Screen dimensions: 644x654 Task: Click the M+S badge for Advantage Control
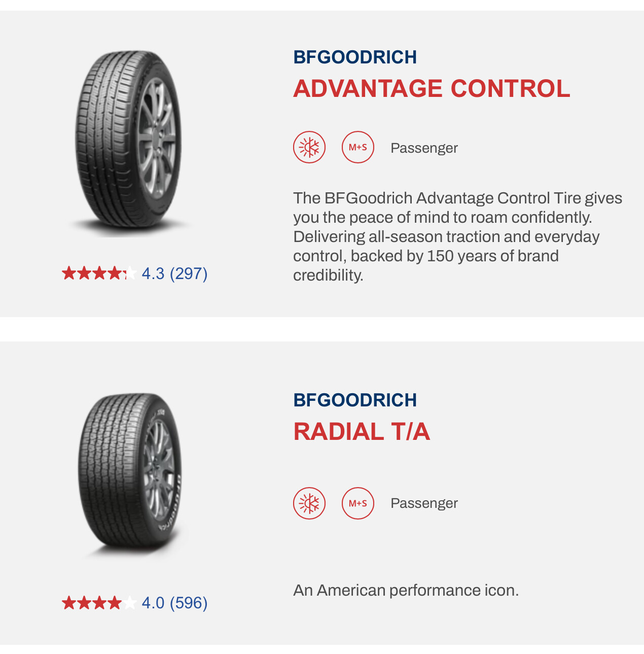[x=358, y=148]
